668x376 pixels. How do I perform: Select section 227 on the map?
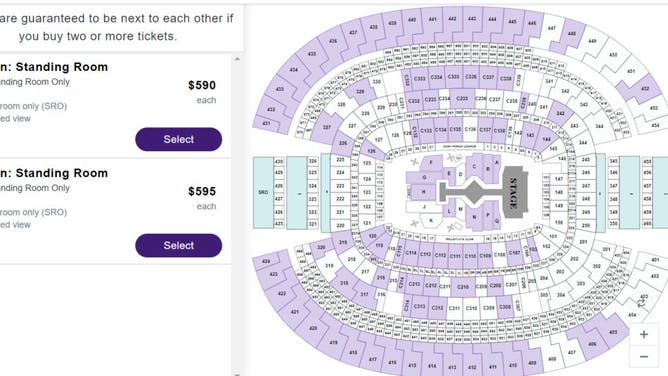(x=326, y=127)
